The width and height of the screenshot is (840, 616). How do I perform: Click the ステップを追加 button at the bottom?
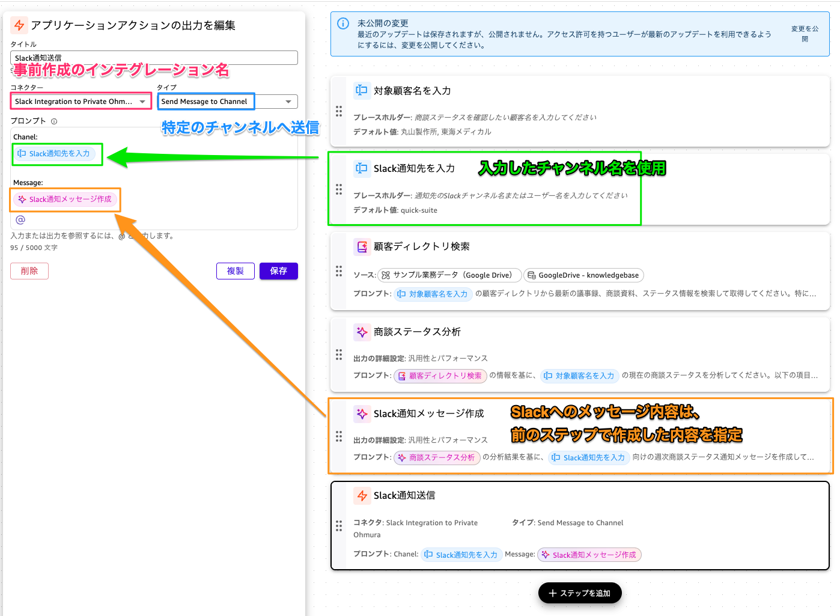tap(579, 593)
